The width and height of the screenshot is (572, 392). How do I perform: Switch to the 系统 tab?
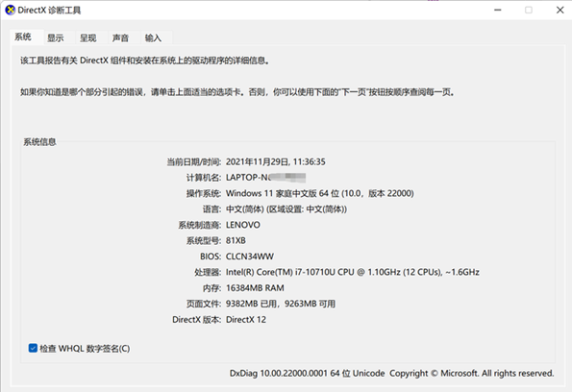pyautogui.click(x=23, y=37)
